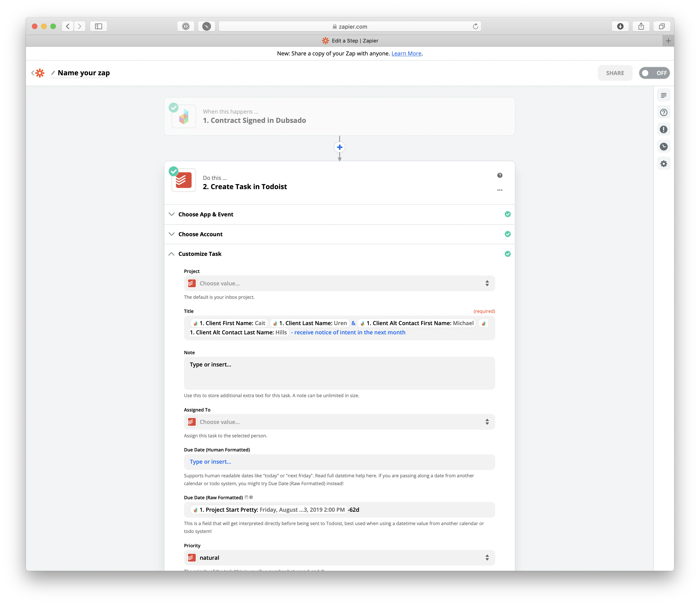Click the help icon on Todoist step

(500, 175)
